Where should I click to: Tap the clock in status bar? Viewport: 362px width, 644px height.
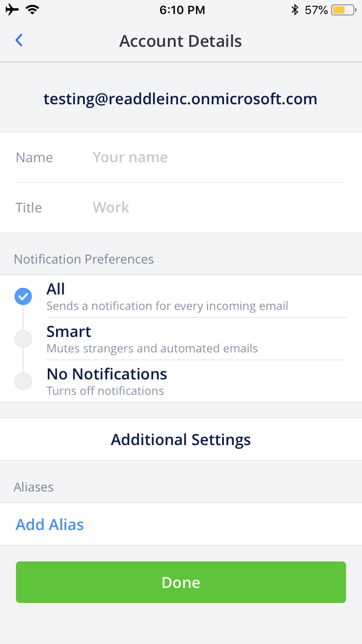182,10
